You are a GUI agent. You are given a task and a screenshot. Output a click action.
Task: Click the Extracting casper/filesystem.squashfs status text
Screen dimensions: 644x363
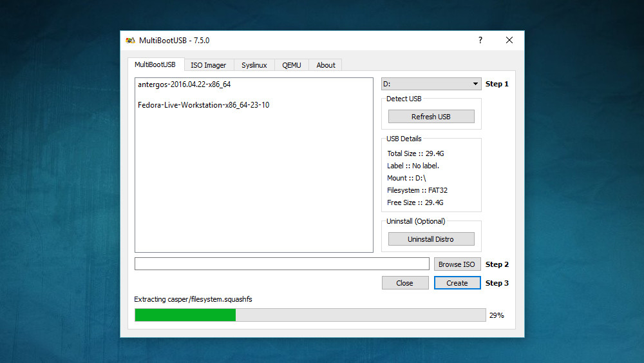(193, 299)
